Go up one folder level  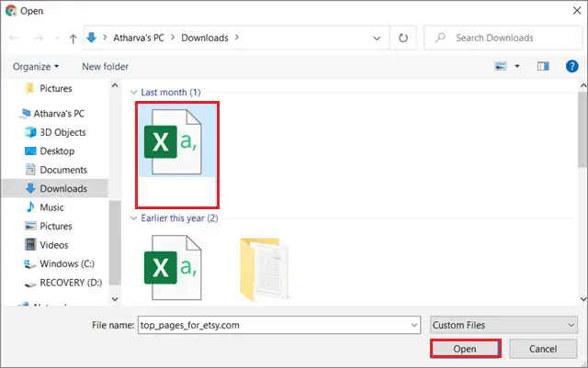click(x=73, y=39)
